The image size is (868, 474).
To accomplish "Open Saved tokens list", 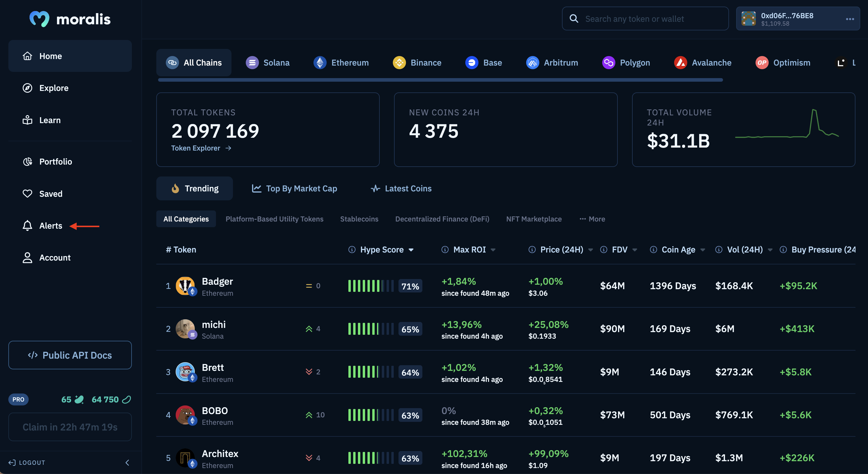I will click(42, 193).
